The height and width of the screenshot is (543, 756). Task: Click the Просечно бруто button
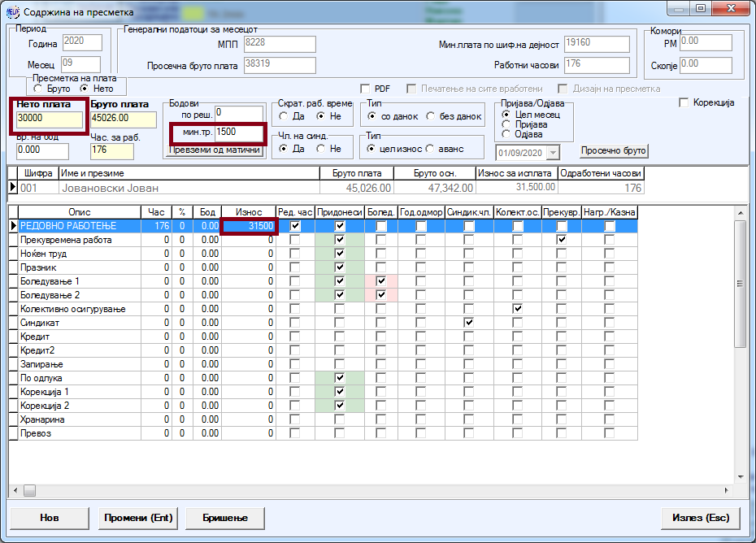click(613, 150)
